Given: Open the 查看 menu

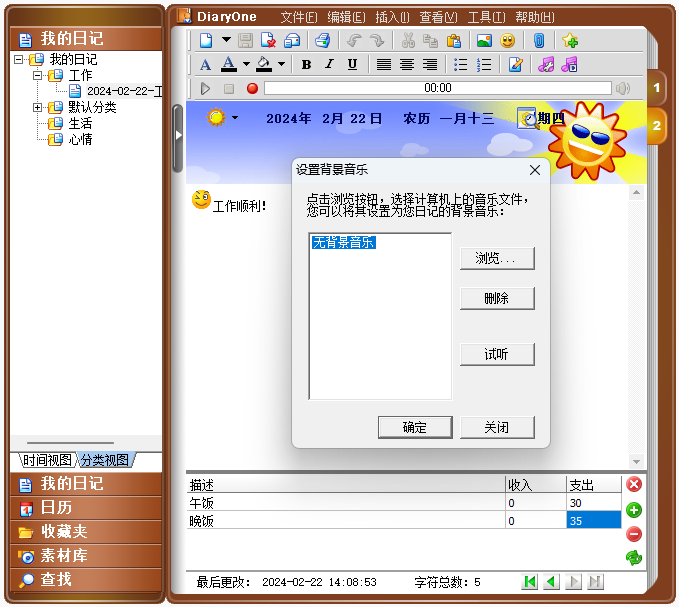Looking at the screenshot, I should (438, 17).
